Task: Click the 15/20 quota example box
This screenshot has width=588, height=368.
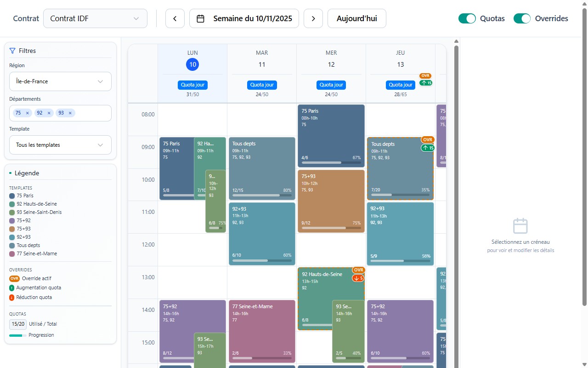Action: [x=17, y=324]
